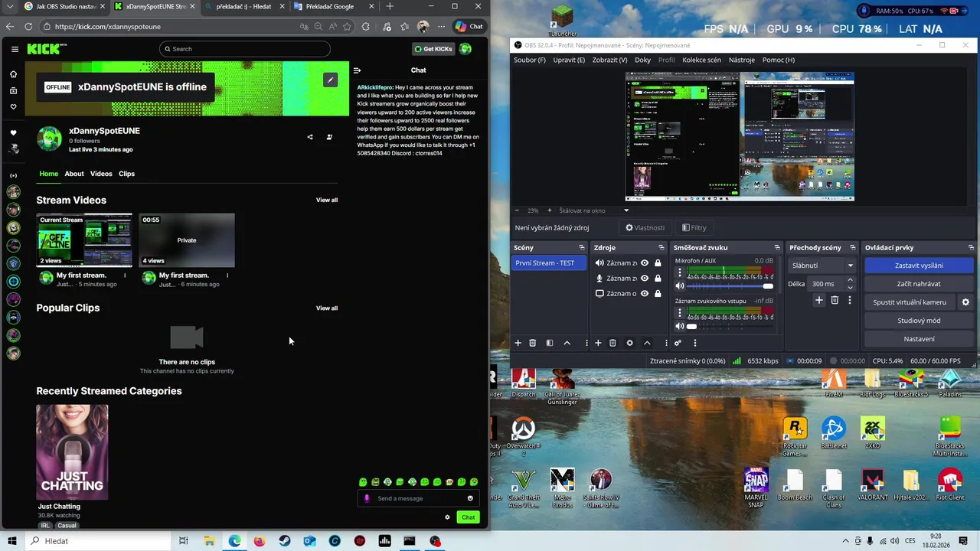Remove scene transition with trash icon
Viewport: 980px width, 551px height.
click(835, 301)
